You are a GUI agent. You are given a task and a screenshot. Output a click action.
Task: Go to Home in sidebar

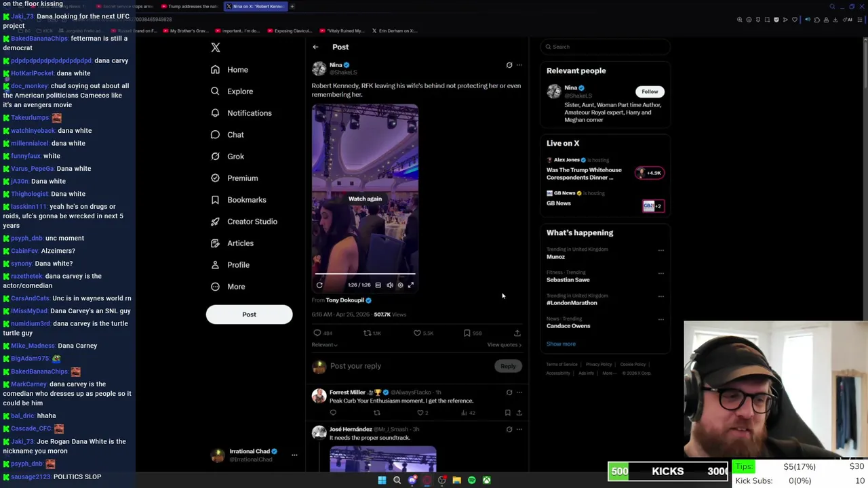point(229,70)
